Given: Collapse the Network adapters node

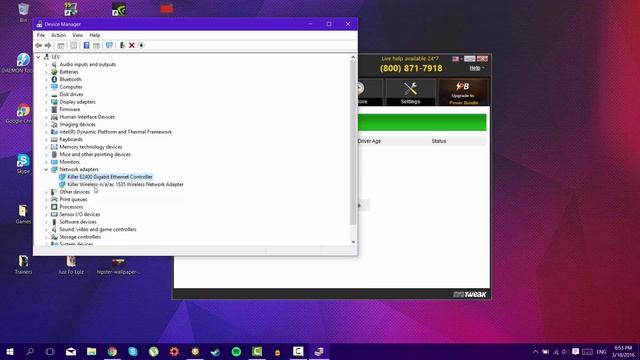Looking at the screenshot, I should coord(46,169).
